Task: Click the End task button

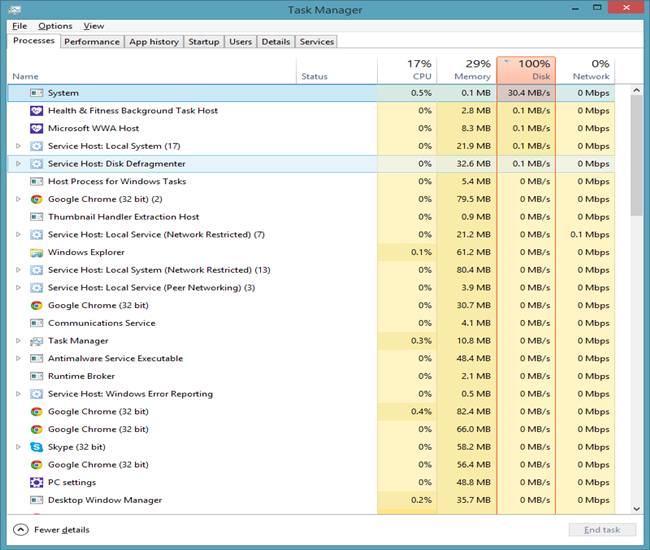Action: (x=601, y=530)
